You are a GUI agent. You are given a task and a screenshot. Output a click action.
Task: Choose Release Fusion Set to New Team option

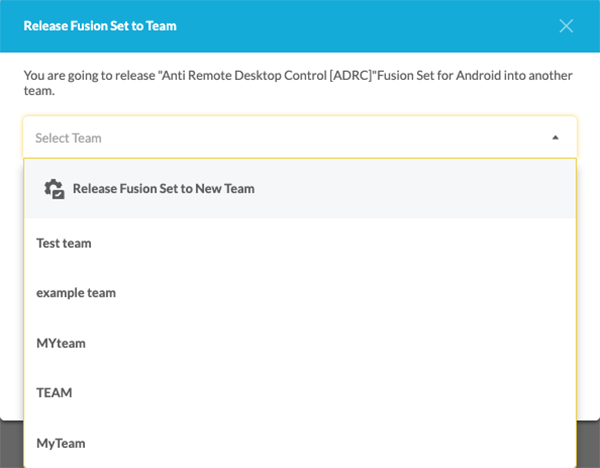click(x=163, y=189)
